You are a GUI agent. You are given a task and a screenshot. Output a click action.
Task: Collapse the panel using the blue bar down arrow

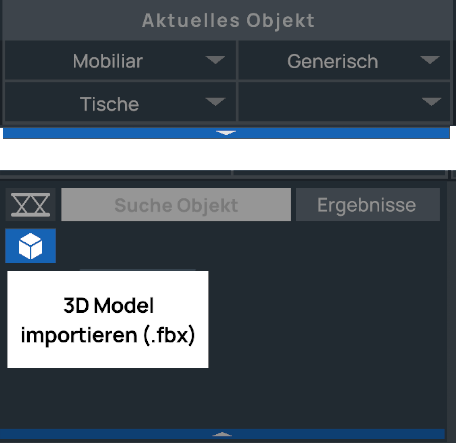(226, 133)
